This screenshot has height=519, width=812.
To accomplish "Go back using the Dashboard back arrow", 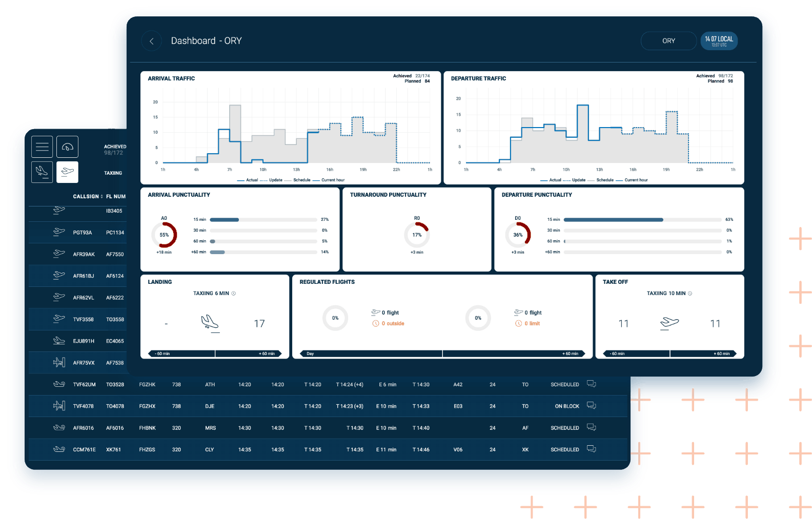I will point(152,41).
